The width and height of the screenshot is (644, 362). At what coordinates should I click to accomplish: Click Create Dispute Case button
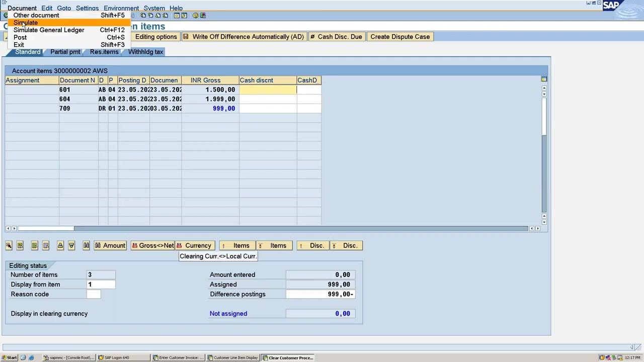[x=400, y=37]
